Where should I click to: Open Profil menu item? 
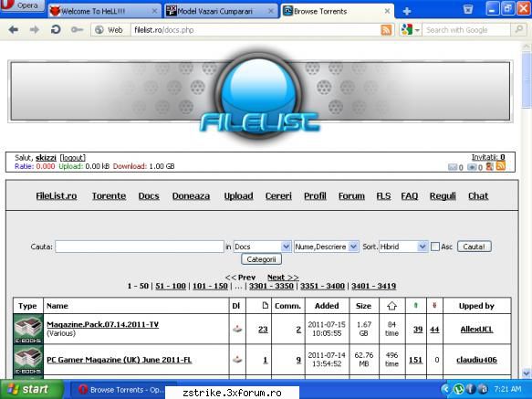tap(315, 196)
